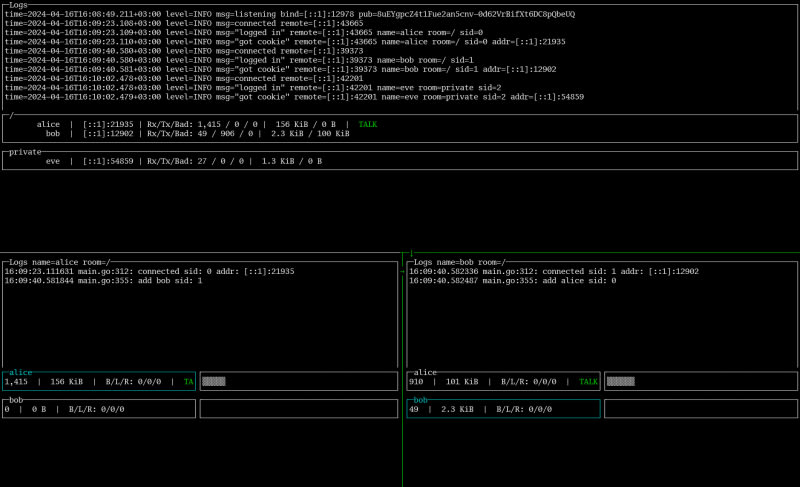Screen dimensions: 800x487
Task: Click the vertical green pane divider
Action: [x=402, y=420]
